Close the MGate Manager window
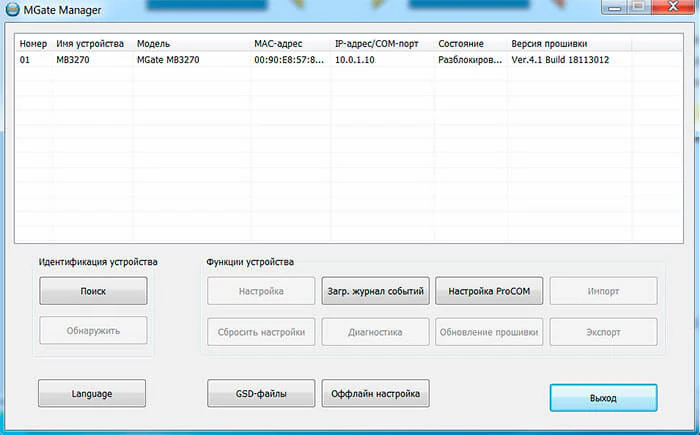Image resolution: width=700 pixels, height=435 pixels. pos(673,7)
